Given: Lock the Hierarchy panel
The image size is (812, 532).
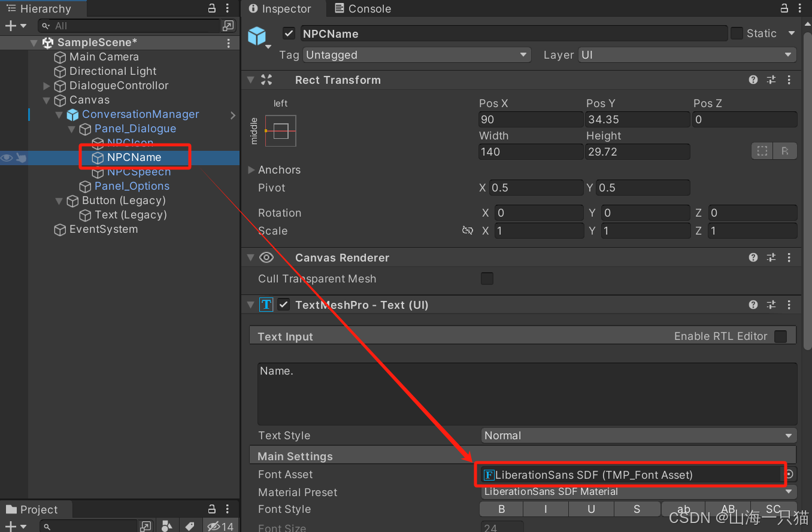Looking at the screenshot, I should (211, 8).
